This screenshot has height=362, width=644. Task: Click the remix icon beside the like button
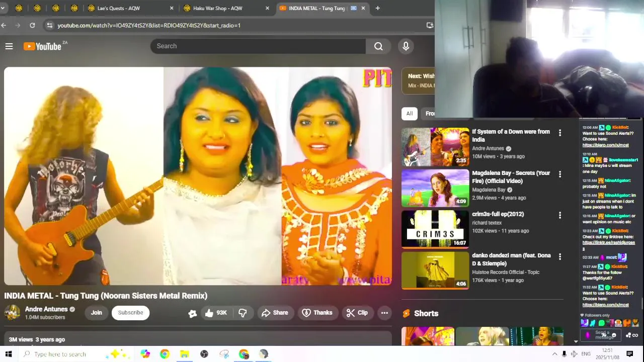click(192, 313)
